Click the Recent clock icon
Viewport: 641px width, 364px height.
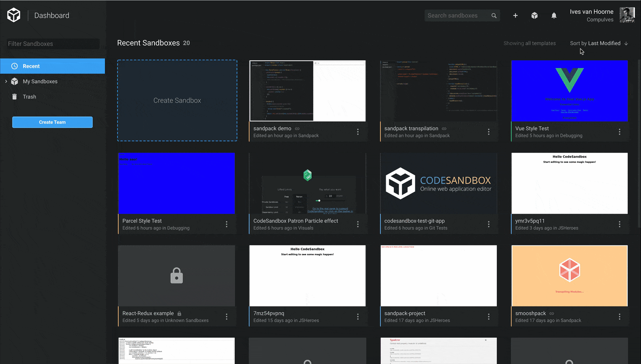(x=14, y=66)
